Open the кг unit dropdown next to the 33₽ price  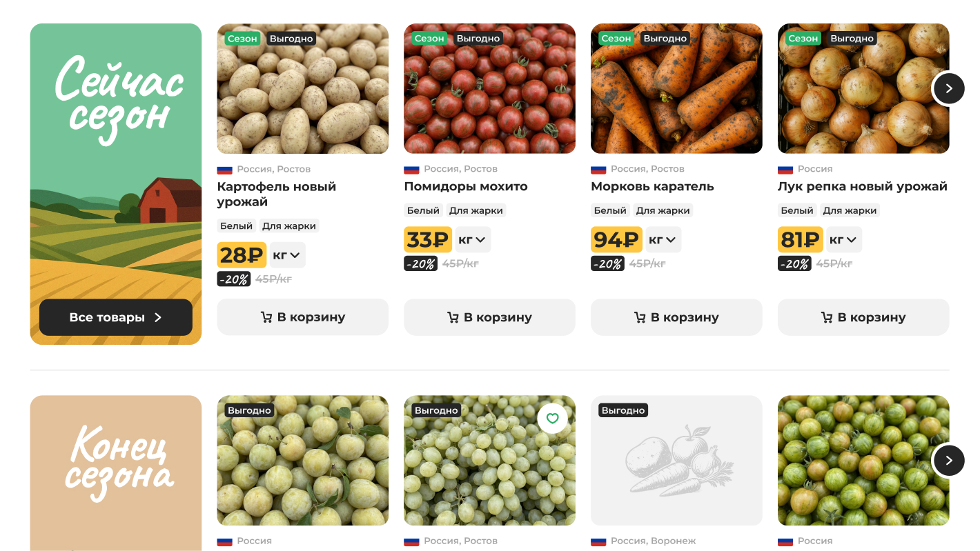(x=473, y=240)
